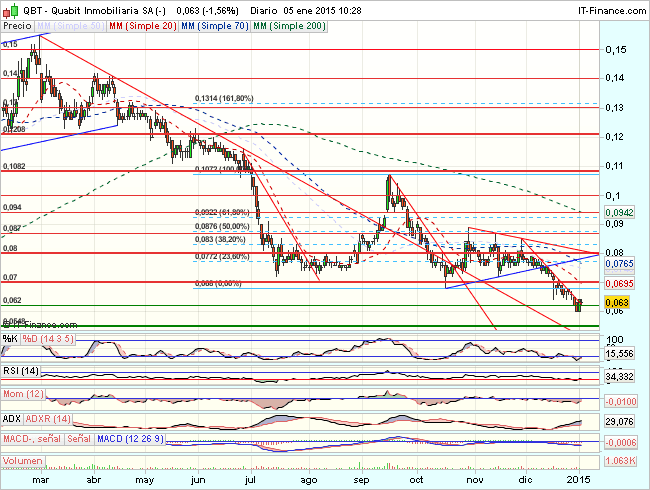Screen dimensions: 650x490
Task: Click the ago month on time axis
Action: coord(309,480)
